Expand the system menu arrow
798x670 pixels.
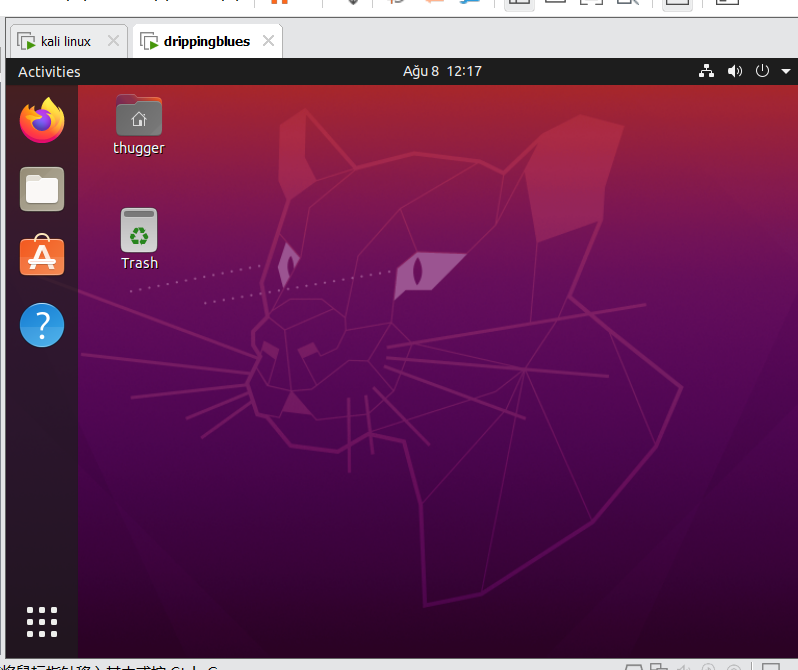786,71
